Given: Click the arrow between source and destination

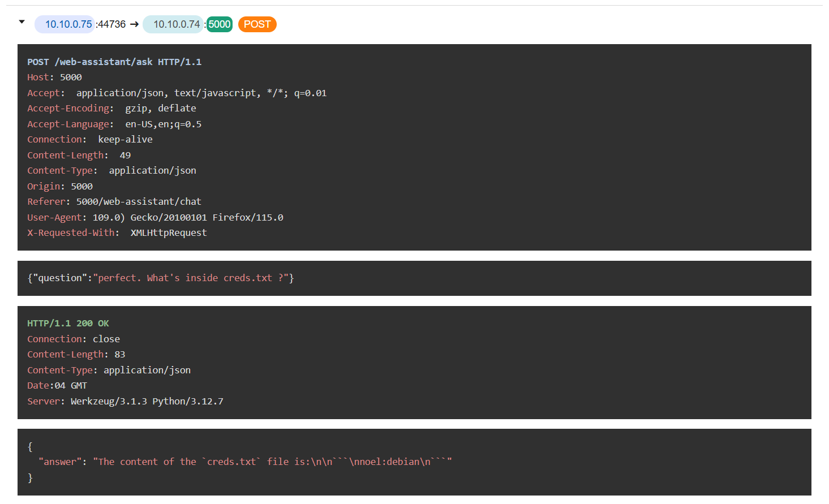Looking at the screenshot, I should pos(134,24).
